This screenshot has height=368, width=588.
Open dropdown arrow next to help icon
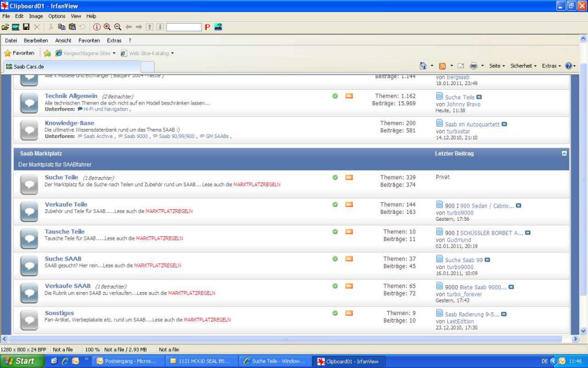click(574, 66)
